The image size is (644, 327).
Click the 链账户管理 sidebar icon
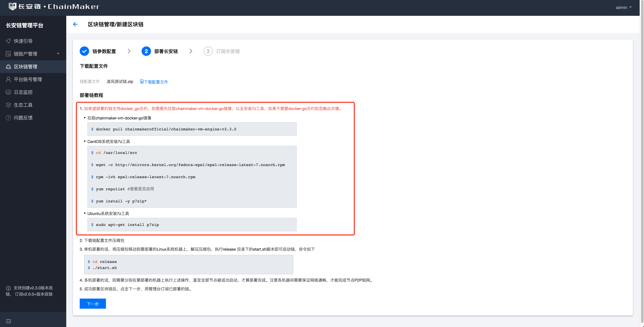8,54
